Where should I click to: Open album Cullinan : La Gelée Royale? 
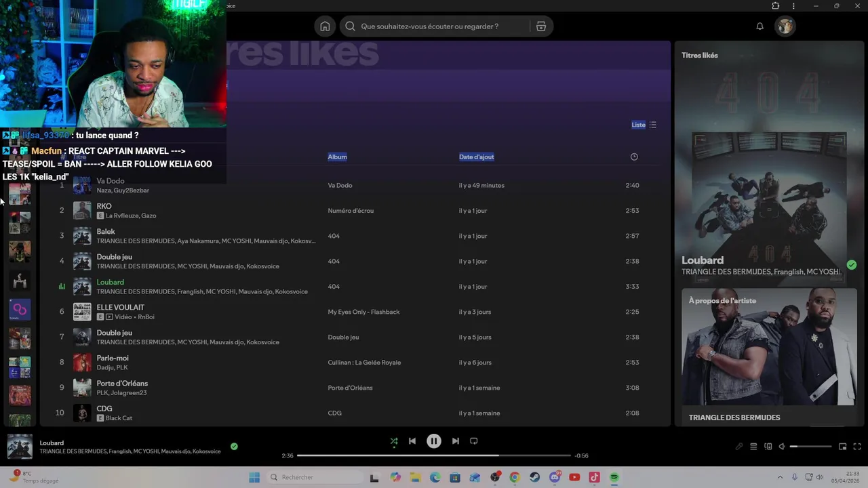click(364, 363)
